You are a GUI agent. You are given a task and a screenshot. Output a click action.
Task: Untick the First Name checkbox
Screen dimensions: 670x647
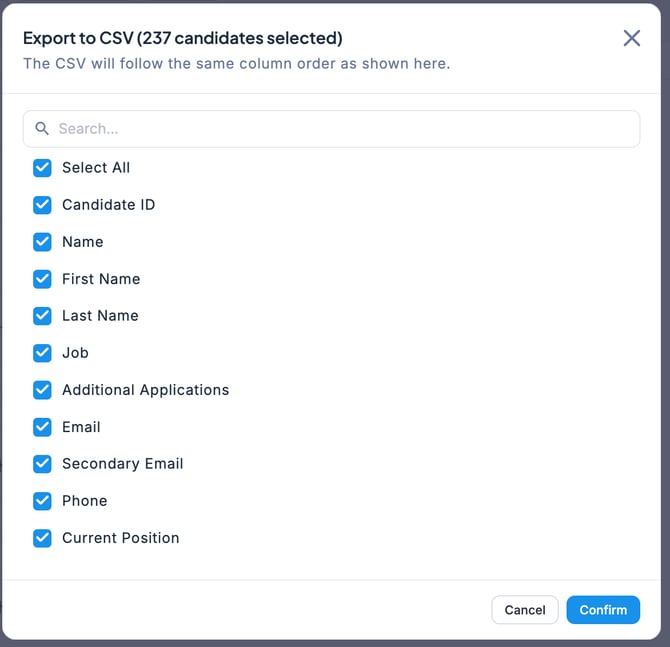[x=42, y=279]
